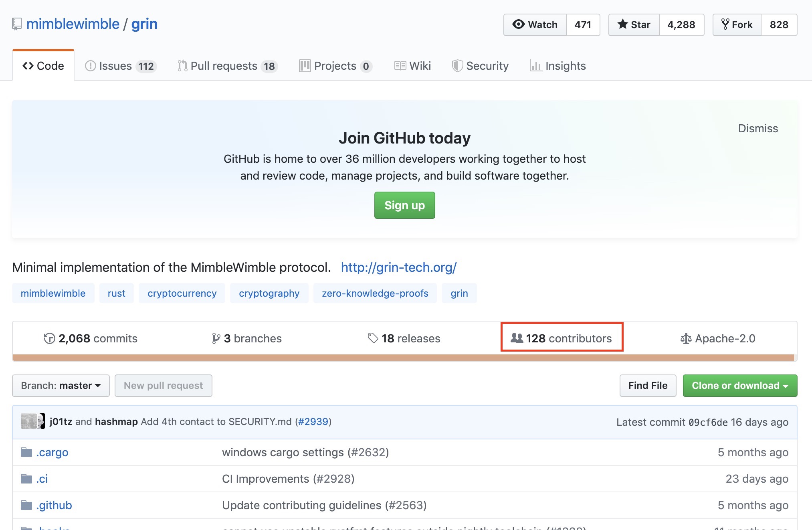Click the Watch button
Image resolution: width=812 pixels, height=530 pixels.
pyautogui.click(x=535, y=25)
